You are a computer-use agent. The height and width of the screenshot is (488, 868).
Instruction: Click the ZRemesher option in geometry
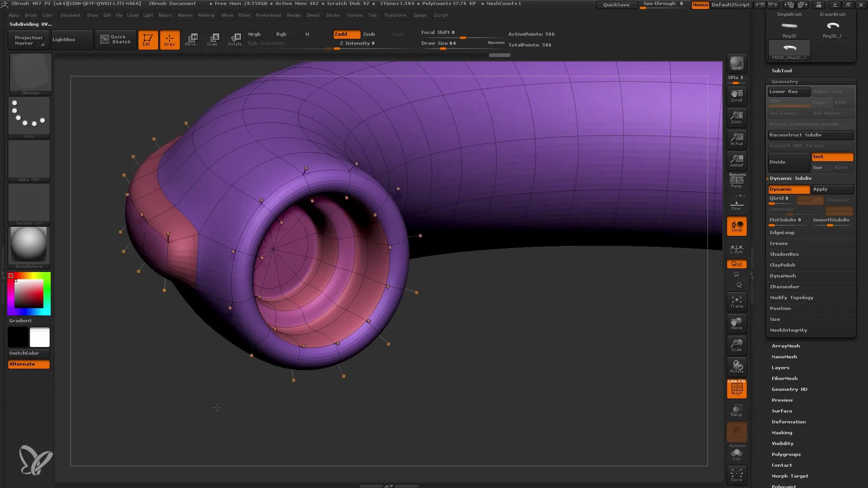point(784,286)
